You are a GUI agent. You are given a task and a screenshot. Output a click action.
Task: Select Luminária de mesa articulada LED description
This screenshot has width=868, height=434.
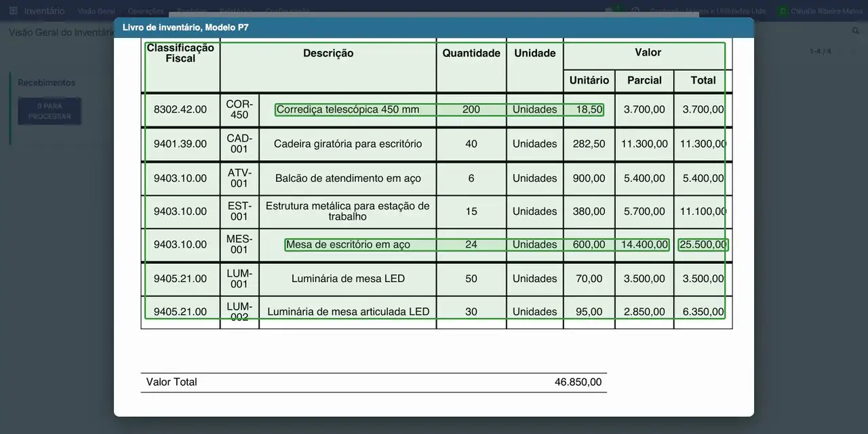point(348,312)
